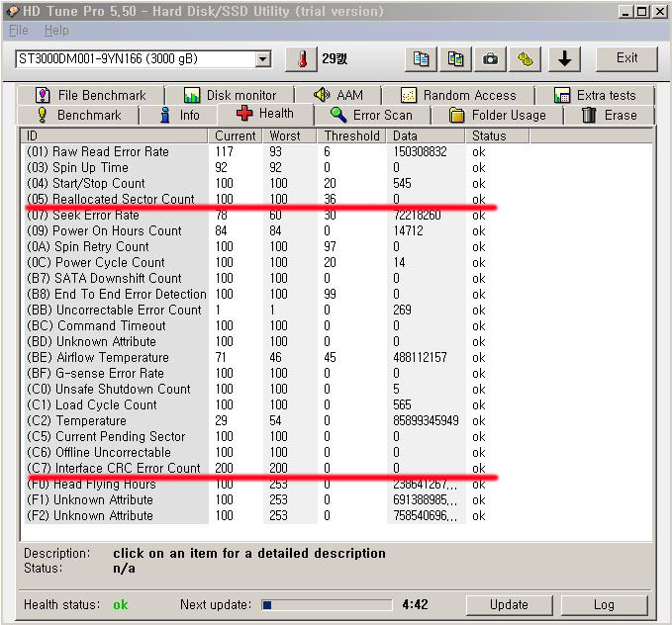Click the Exit button

pos(626,58)
